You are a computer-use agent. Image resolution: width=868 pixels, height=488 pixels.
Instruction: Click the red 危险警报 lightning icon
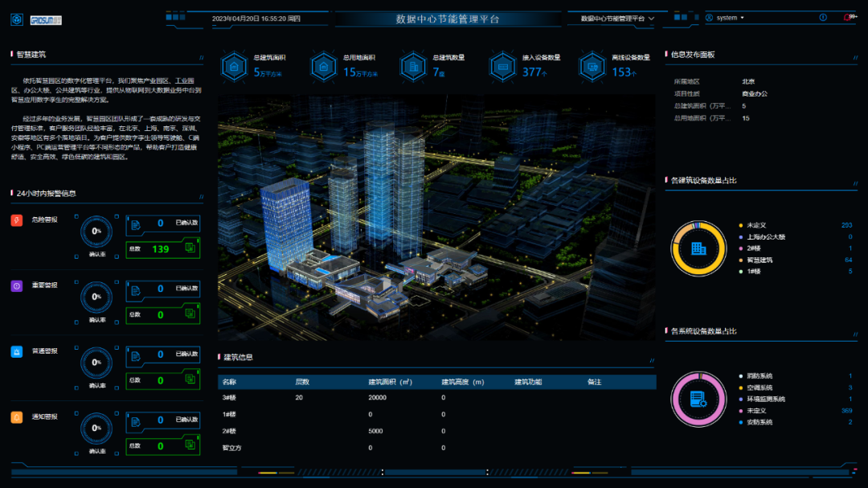click(17, 220)
